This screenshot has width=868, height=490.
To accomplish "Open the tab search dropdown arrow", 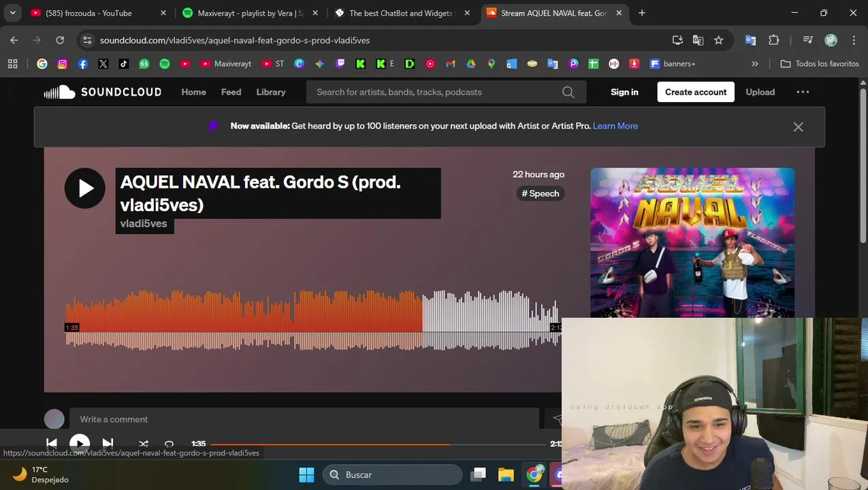I will tap(12, 13).
